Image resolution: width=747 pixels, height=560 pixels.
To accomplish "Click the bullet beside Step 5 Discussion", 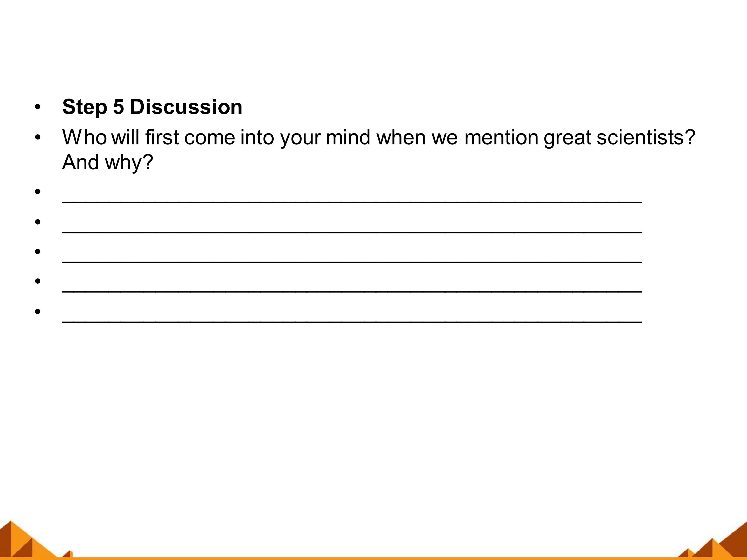I will [x=38, y=107].
